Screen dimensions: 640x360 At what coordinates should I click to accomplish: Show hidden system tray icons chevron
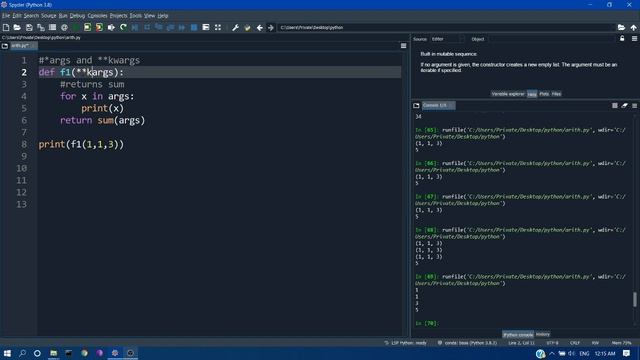[552, 353]
